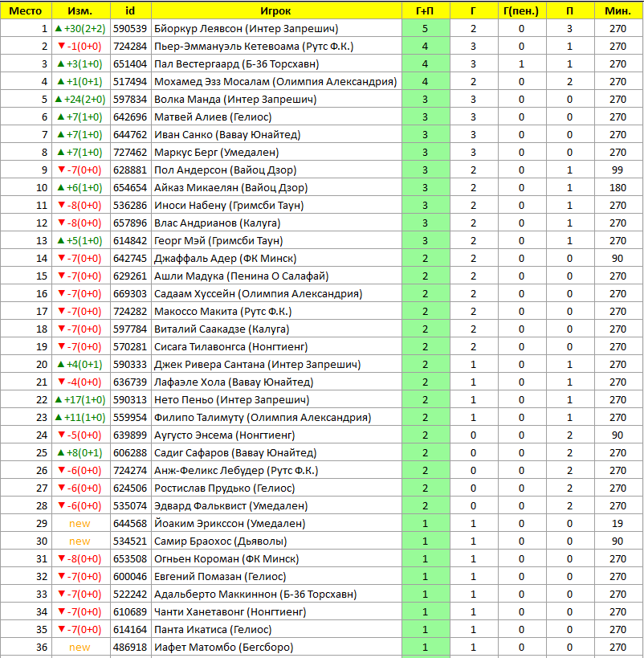The height and width of the screenshot is (658, 644).
Task: Select player Айказ Микаелян (Вайоц Дзор)
Action: [230, 187]
